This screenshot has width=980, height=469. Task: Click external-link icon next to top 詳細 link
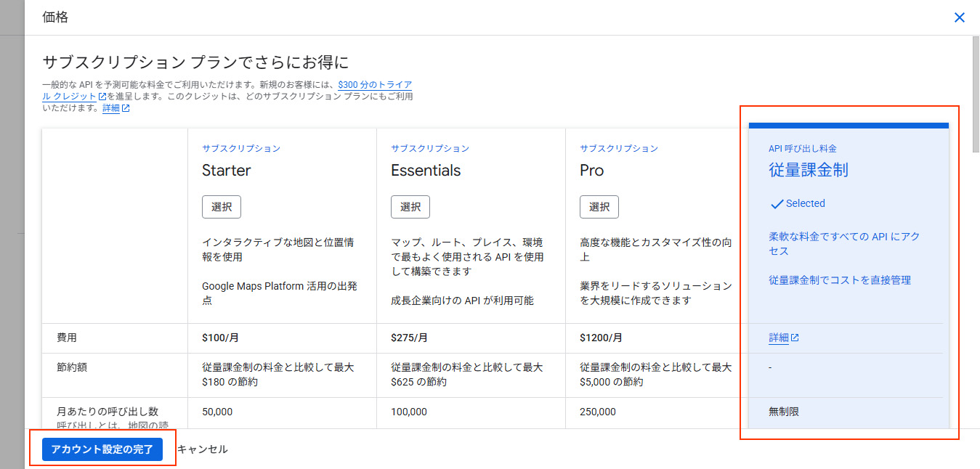pyautogui.click(x=126, y=108)
